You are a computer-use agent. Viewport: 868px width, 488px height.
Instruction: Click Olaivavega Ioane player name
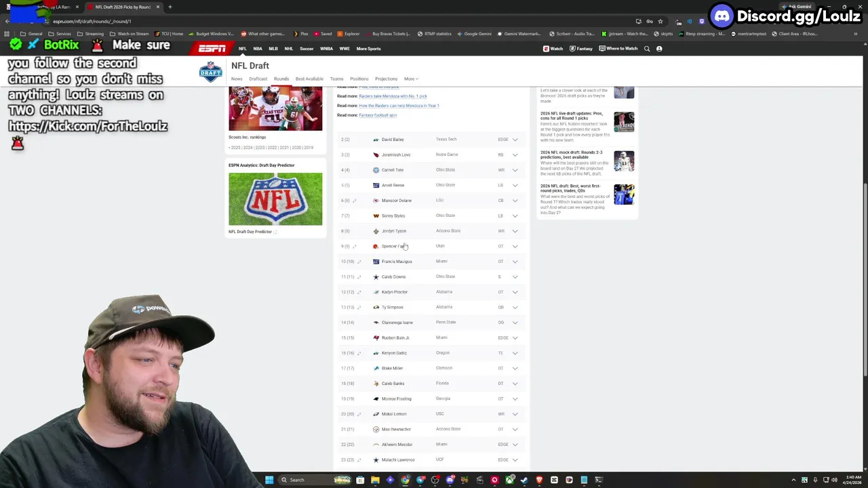[397, 323]
